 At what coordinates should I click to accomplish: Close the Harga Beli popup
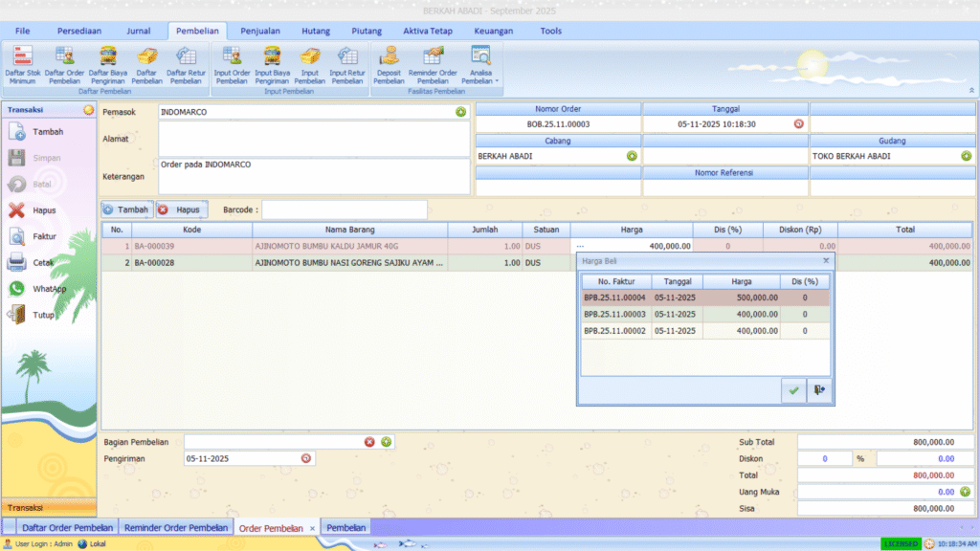point(826,260)
